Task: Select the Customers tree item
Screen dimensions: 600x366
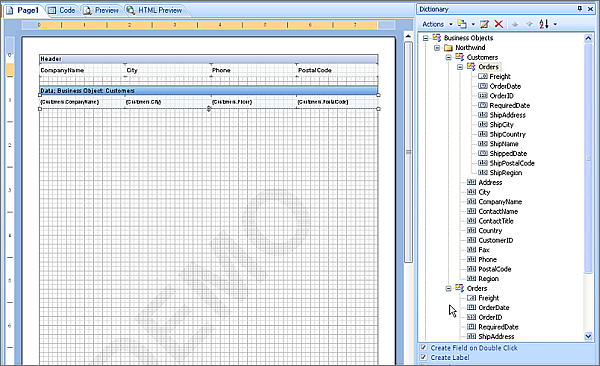Action: (x=482, y=57)
